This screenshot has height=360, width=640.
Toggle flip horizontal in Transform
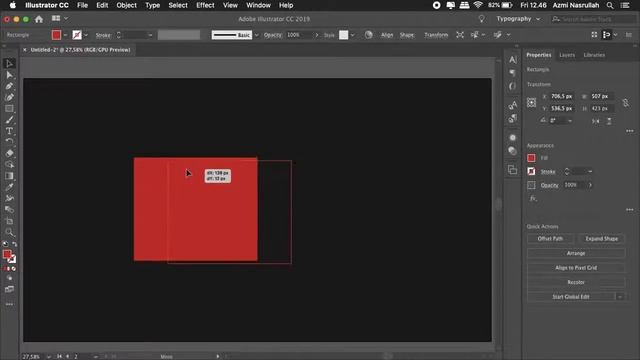click(596, 121)
